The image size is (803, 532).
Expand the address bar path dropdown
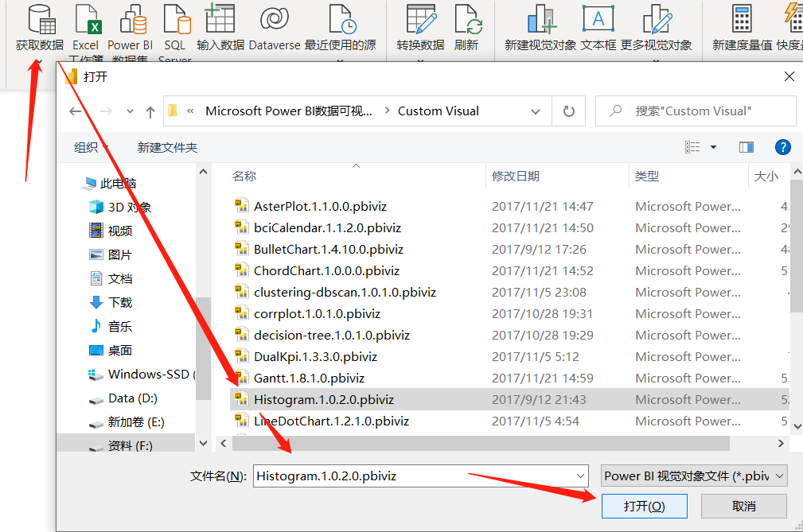(536, 111)
